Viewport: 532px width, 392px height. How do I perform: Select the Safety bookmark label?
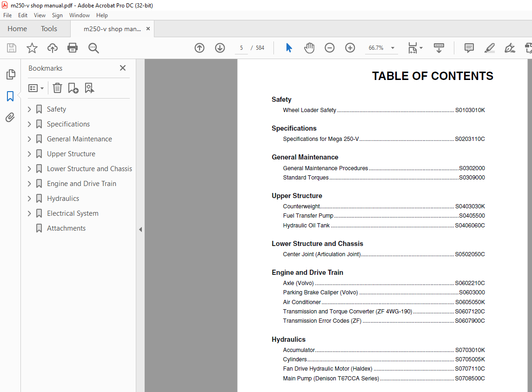(x=56, y=109)
